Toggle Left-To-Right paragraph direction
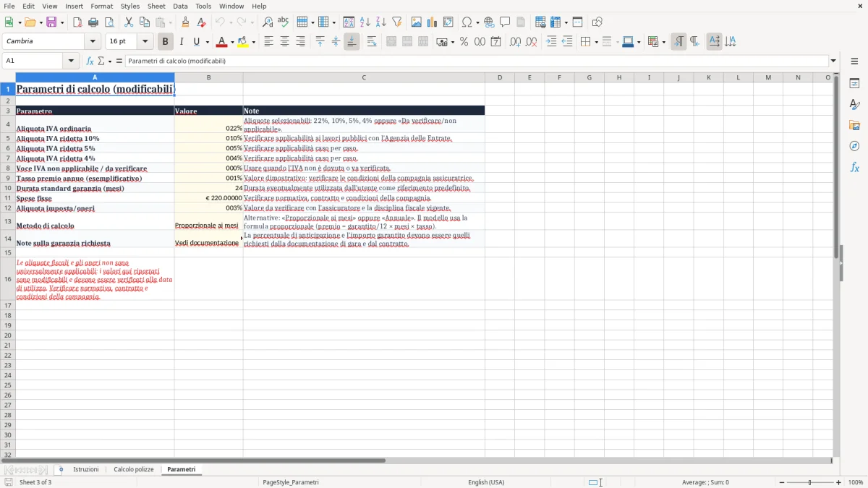This screenshot has width=868, height=488. [678, 42]
